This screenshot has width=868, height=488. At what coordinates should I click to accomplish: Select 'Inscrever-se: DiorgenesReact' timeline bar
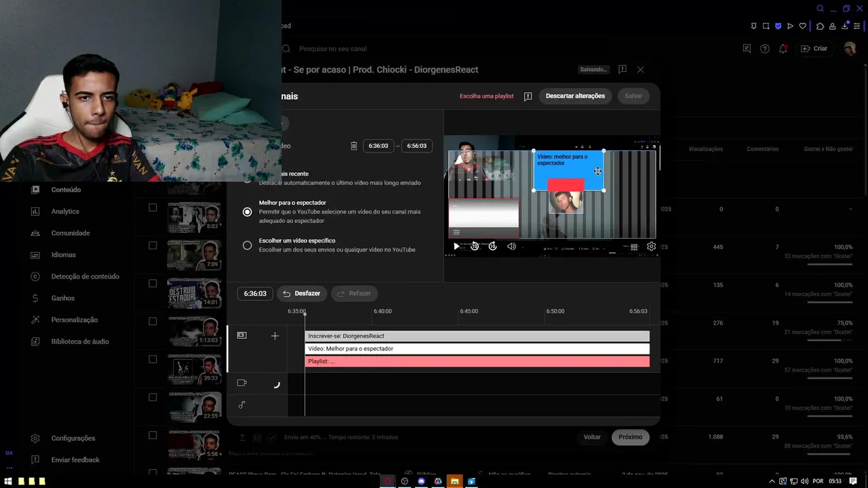click(477, 336)
